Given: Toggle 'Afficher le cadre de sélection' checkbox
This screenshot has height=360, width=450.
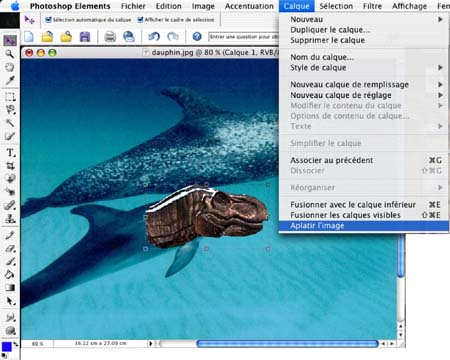Looking at the screenshot, I should 140,20.
